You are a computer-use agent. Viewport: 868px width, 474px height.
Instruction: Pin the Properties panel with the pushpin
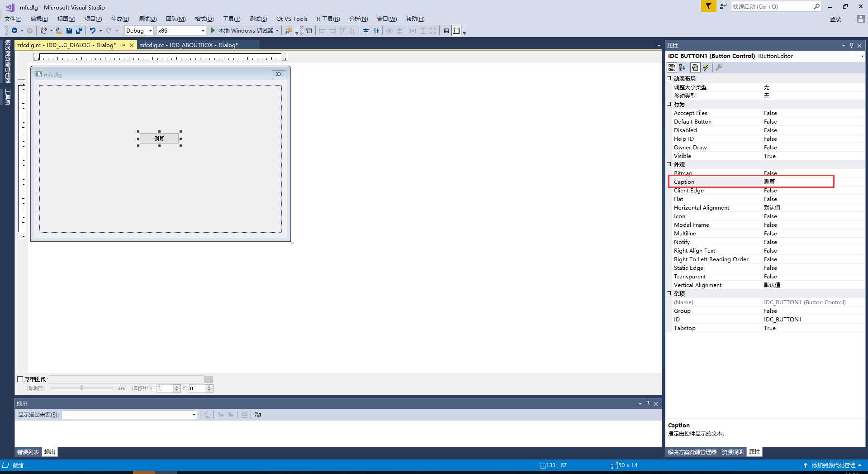point(851,45)
